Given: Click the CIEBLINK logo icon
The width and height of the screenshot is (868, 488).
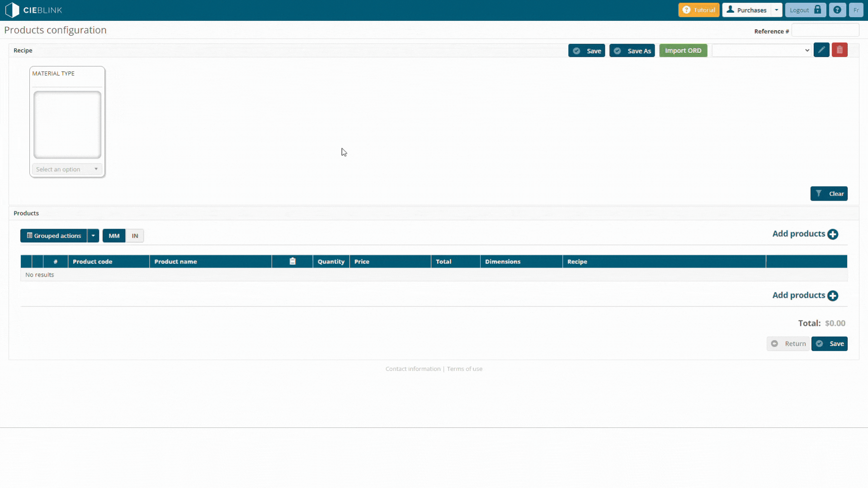Looking at the screenshot, I should pos(12,10).
